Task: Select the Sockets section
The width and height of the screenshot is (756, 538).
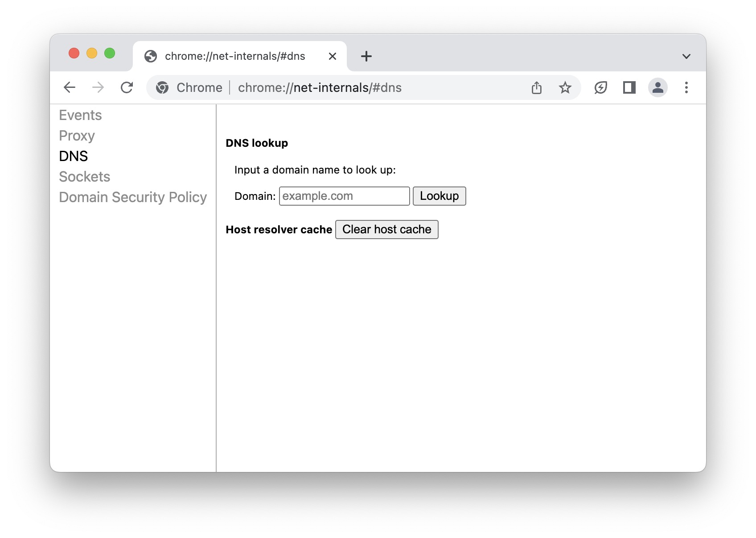Action: point(84,177)
